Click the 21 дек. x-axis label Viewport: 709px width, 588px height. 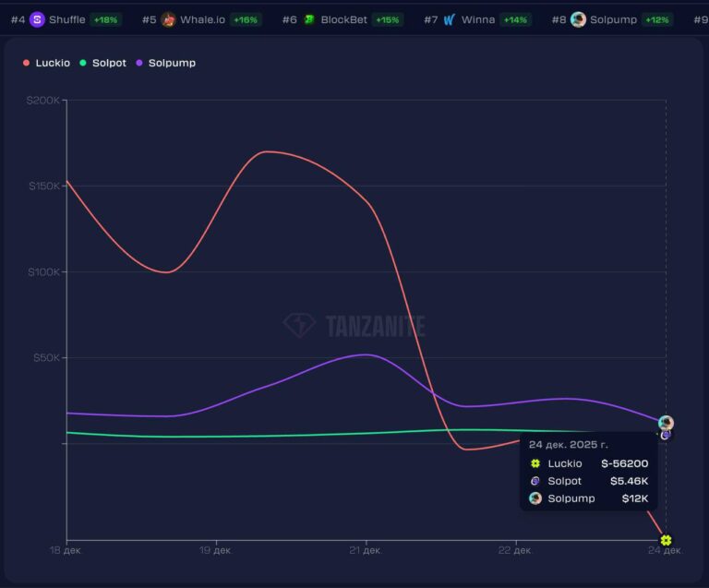366,550
